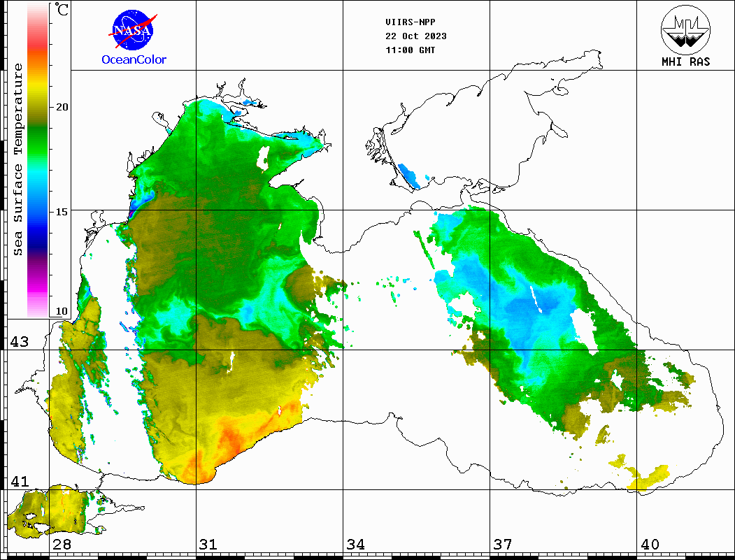Click longitude label 37
The height and width of the screenshot is (560, 735).
tap(503, 544)
